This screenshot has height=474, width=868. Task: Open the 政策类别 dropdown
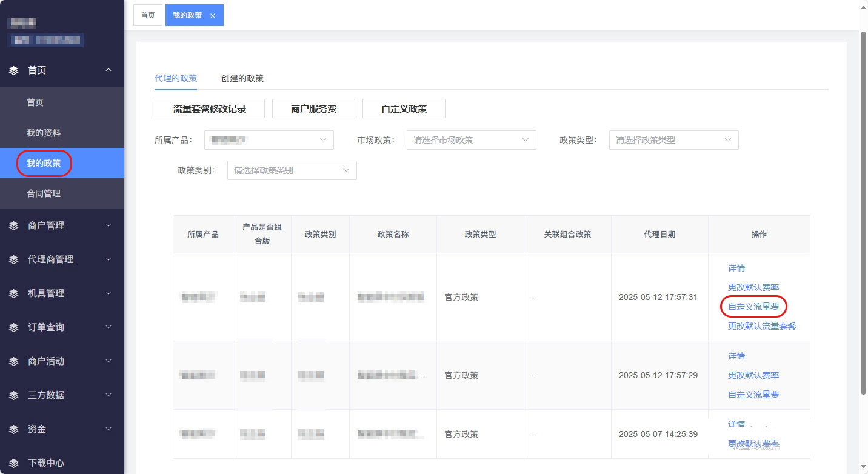(x=292, y=170)
